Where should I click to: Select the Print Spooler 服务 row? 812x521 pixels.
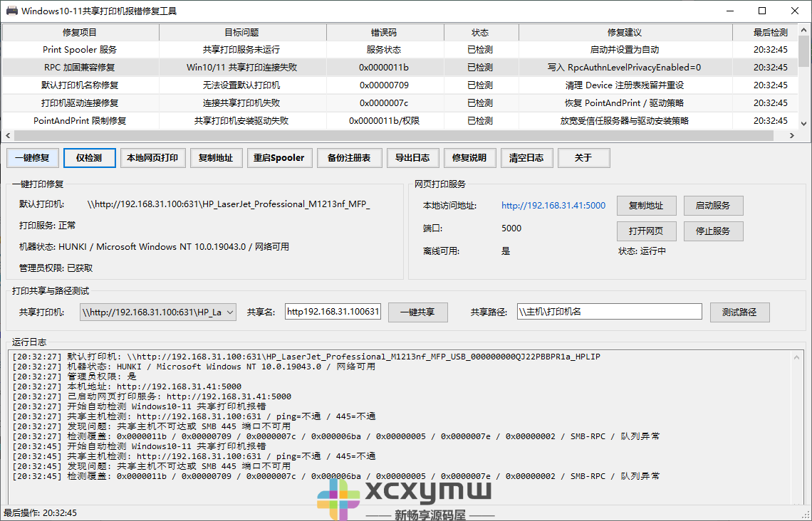400,50
